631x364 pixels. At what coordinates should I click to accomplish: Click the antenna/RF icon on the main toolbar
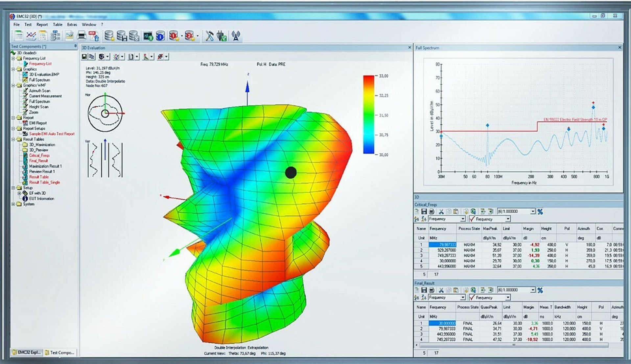click(235, 35)
